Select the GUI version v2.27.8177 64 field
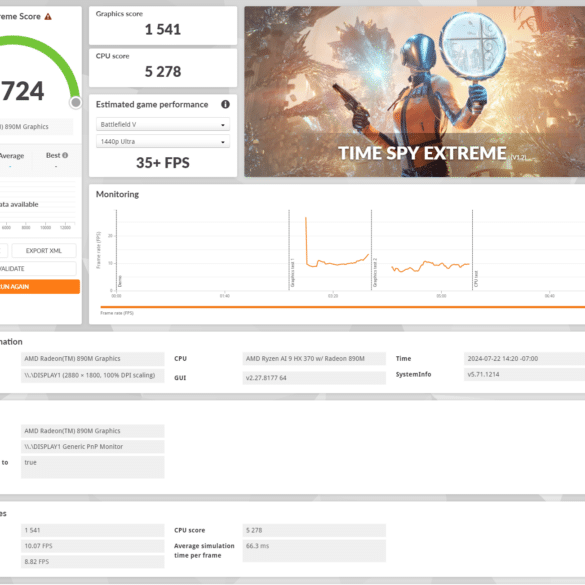Viewport: 585px width, 585px height. click(314, 378)
